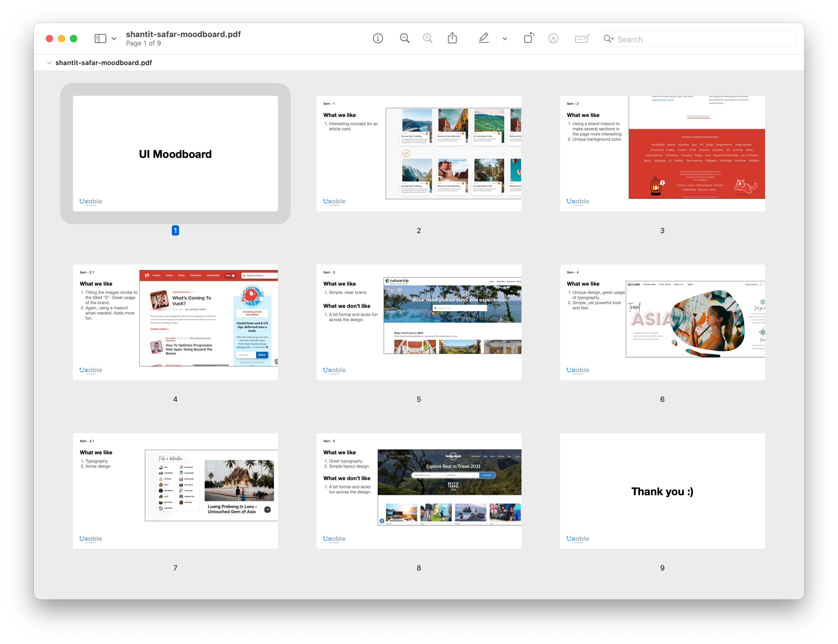This screenshot has height=644, width=838.
Task: Expand the highlight color options dropdown
Action: click(505, 38)
